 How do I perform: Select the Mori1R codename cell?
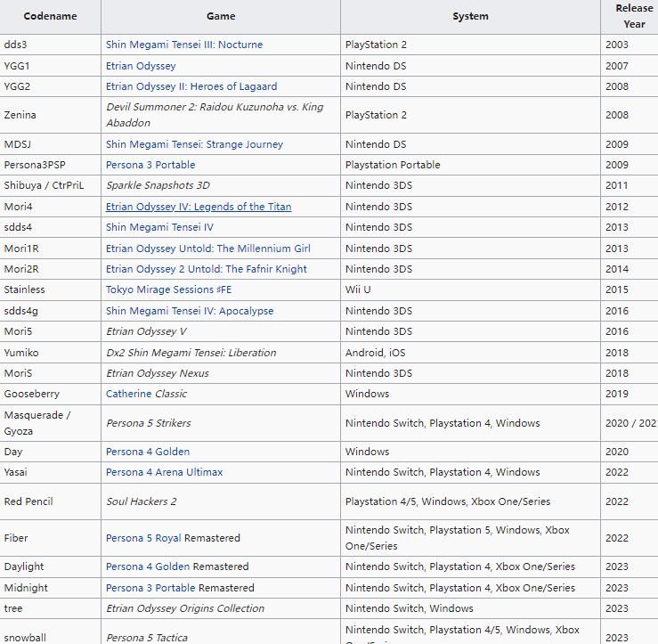click(51, 249)
